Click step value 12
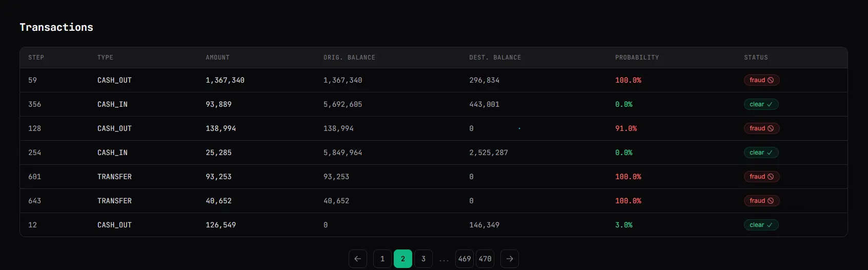The image size is (868, 270). pyautogui.click(x=32, y=225)
